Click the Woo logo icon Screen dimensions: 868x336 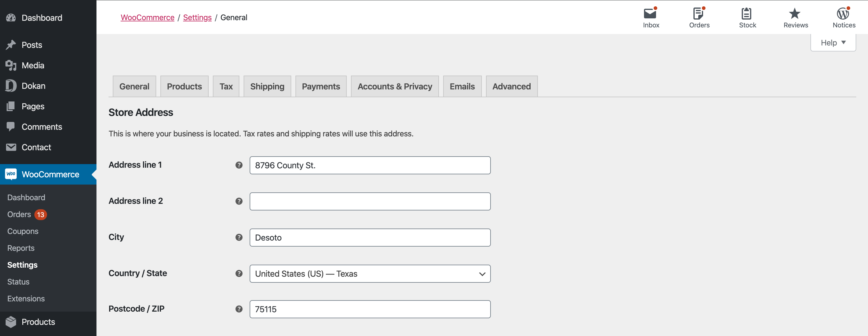pos(11,174)
